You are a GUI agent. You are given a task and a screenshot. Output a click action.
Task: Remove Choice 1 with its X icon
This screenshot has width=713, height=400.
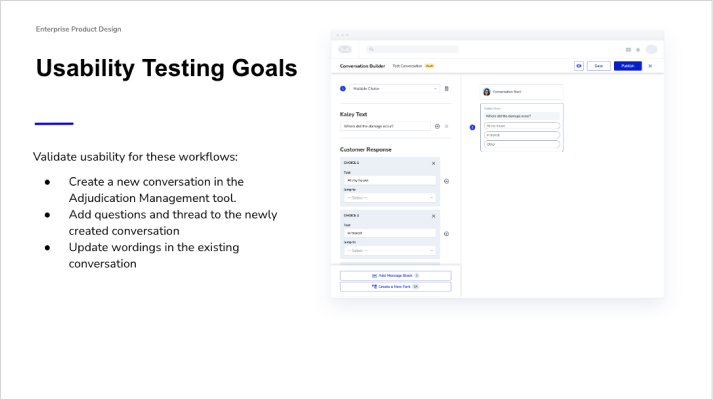(433, 162)
